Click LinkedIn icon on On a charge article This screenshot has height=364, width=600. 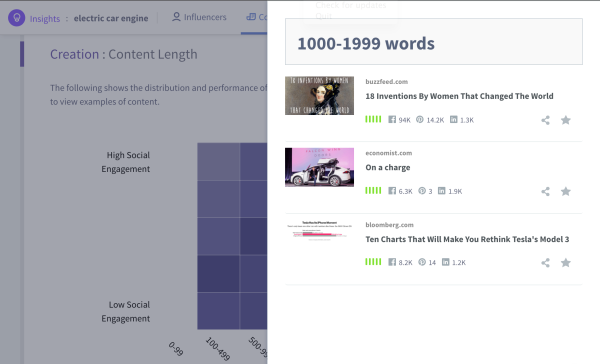[442, 191]
